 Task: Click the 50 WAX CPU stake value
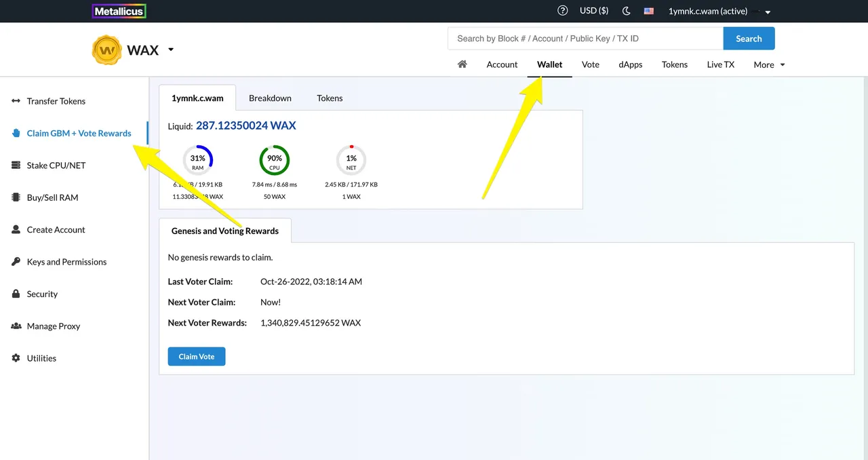click(x=275, y=197)
